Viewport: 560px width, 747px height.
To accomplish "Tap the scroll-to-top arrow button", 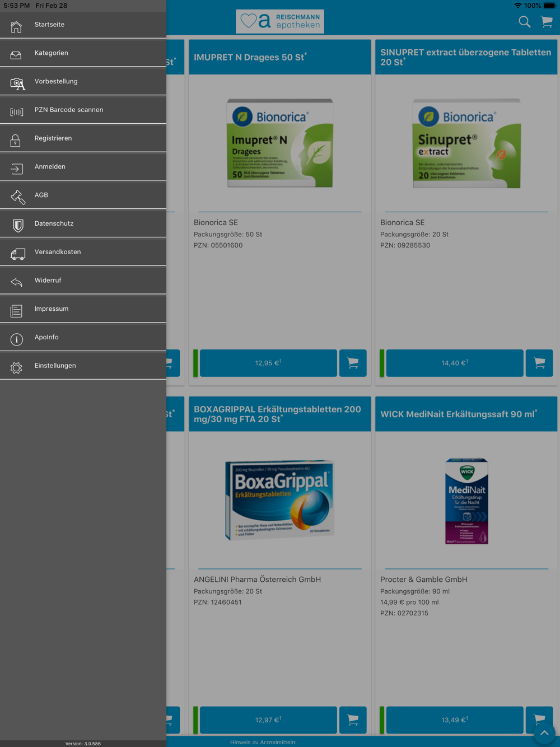I will coord(544,733).
